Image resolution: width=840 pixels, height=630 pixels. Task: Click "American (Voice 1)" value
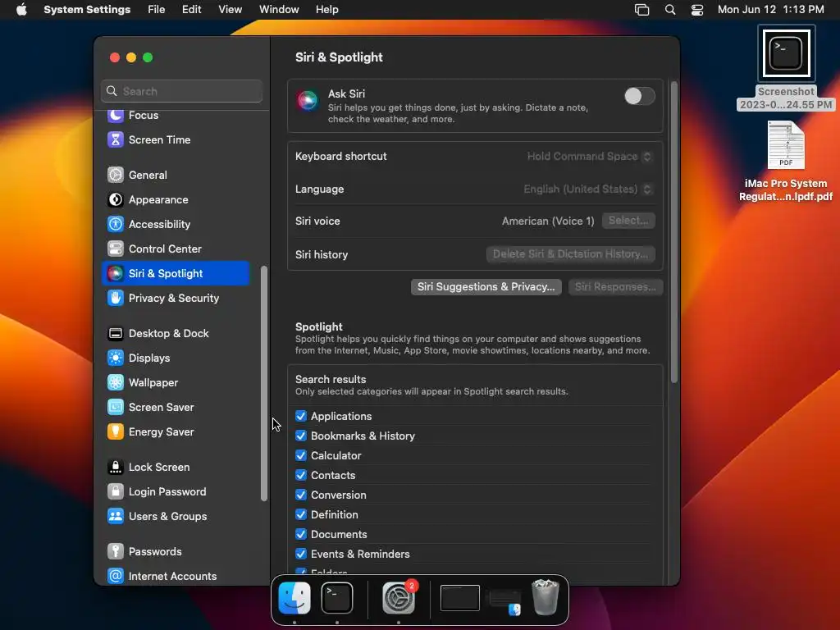tap(548, 221)
